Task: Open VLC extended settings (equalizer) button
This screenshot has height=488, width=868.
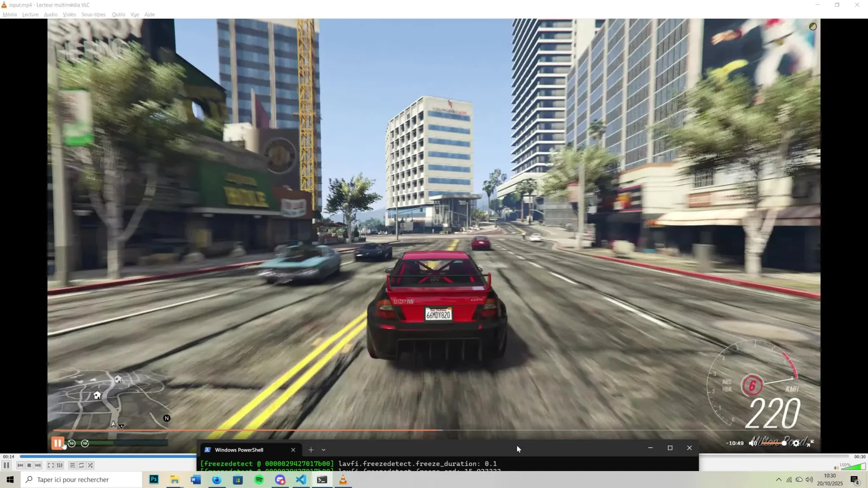Action: coord(60,465)
